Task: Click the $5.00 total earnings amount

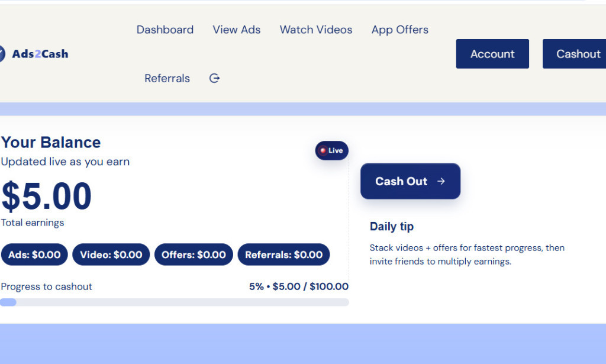Action: [x=46, y=197]
